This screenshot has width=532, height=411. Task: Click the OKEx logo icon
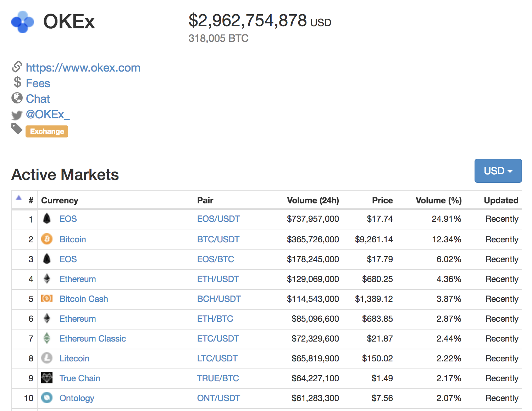click(x=23, y=22)
